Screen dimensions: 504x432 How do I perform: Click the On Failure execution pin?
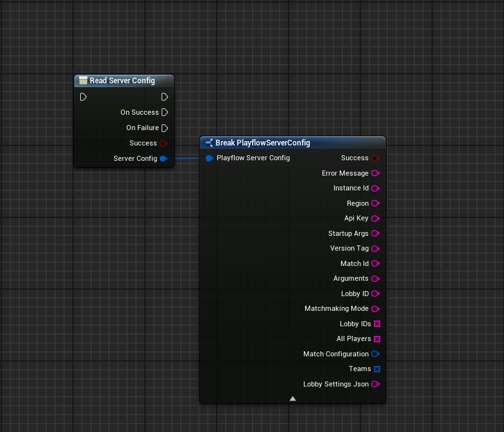[x=165, y=128]
